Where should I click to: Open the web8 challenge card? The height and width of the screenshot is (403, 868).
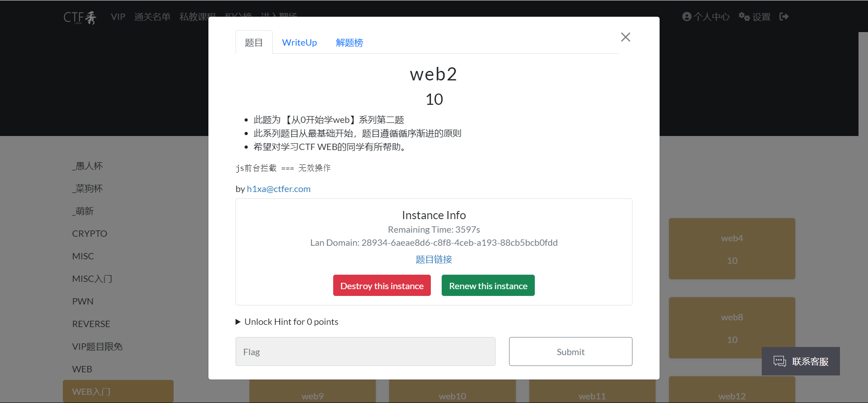point(732,328)
